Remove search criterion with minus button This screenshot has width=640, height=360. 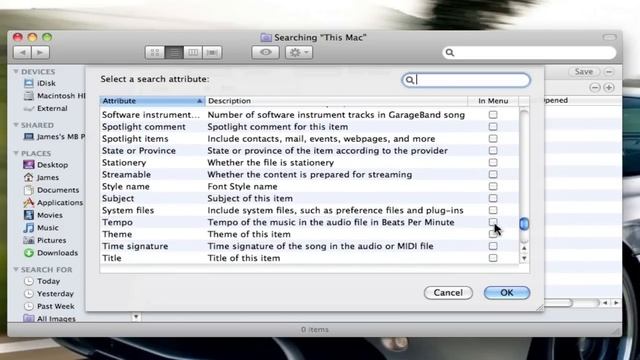(x=595, y=87)
